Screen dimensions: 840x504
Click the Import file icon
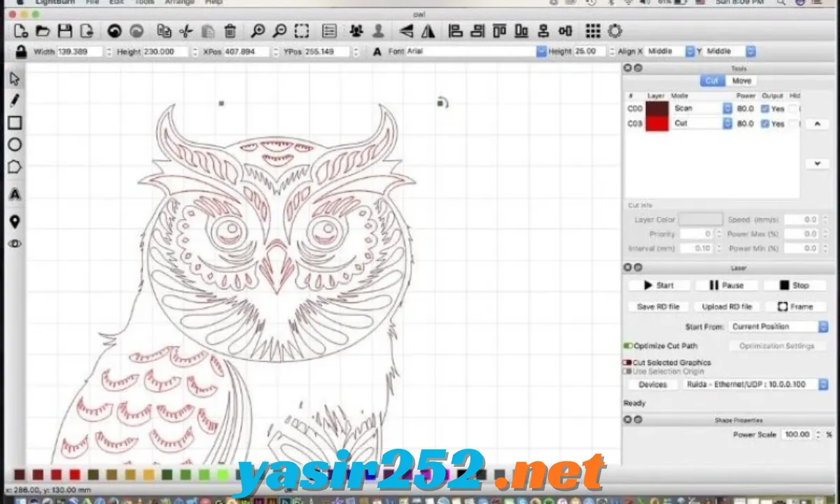tap(87, 31)
